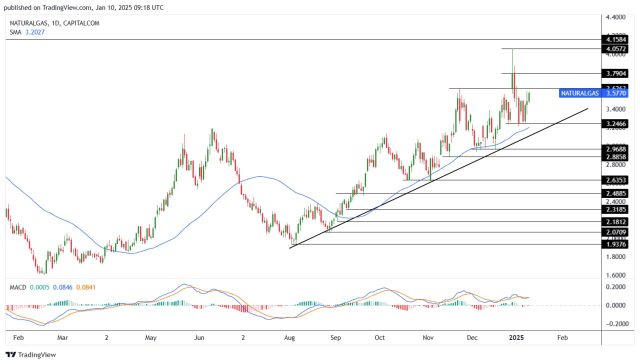Image resolution: width=640 pixels, height=364 pixels.
Task: Click the Oct label on time axis
Action: pos(379,338)
